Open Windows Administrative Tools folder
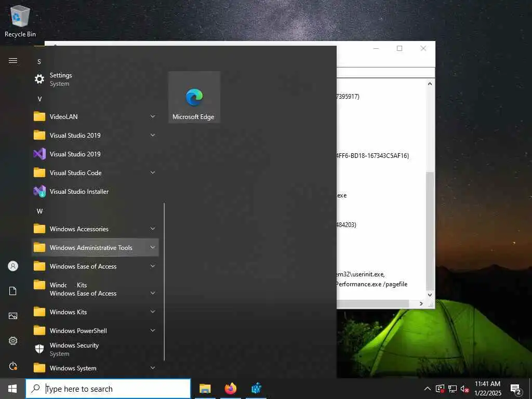Screen dimensions: 532x399 pos(95,248)
